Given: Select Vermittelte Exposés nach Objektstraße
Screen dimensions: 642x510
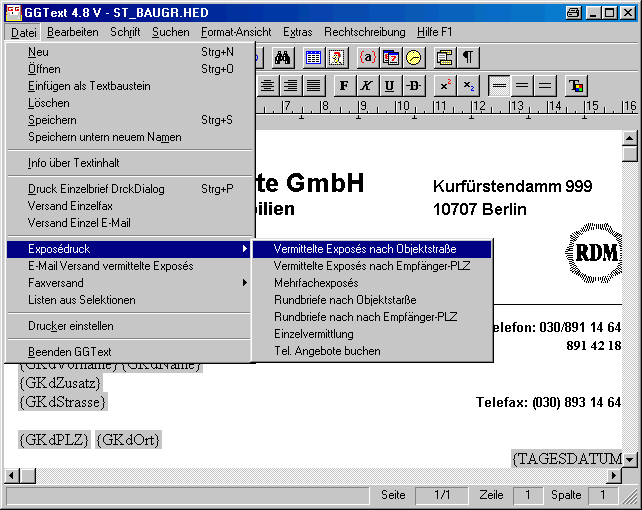Looking at the screenshot, I should point(372,249).
